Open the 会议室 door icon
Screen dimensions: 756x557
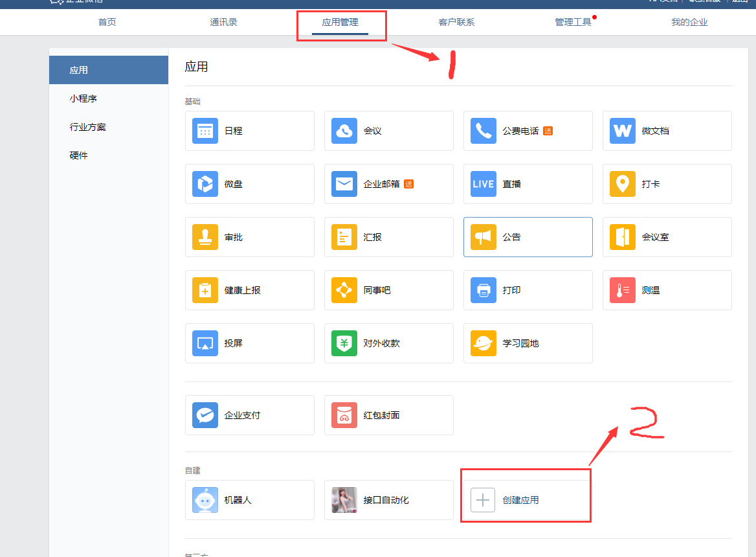(623, 237)
